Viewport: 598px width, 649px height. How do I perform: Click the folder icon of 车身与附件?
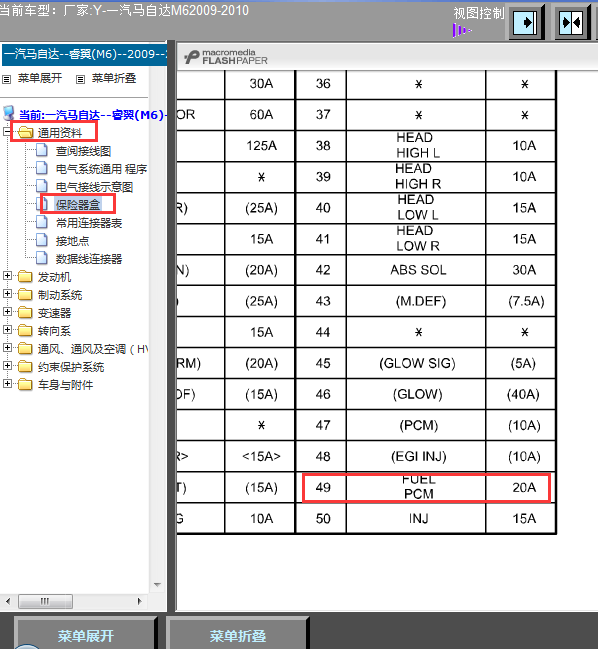[25, 385]
